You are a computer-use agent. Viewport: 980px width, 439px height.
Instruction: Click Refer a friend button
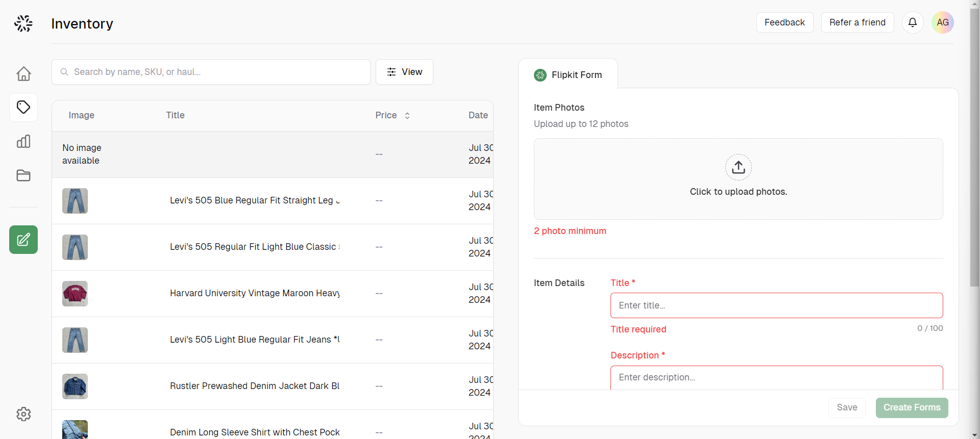click(x=857, y=22)
